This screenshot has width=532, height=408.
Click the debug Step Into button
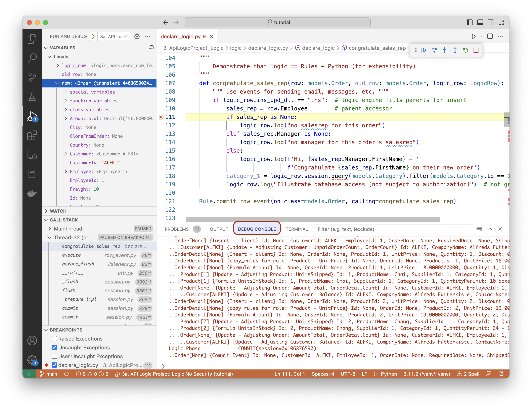[445, 50]
